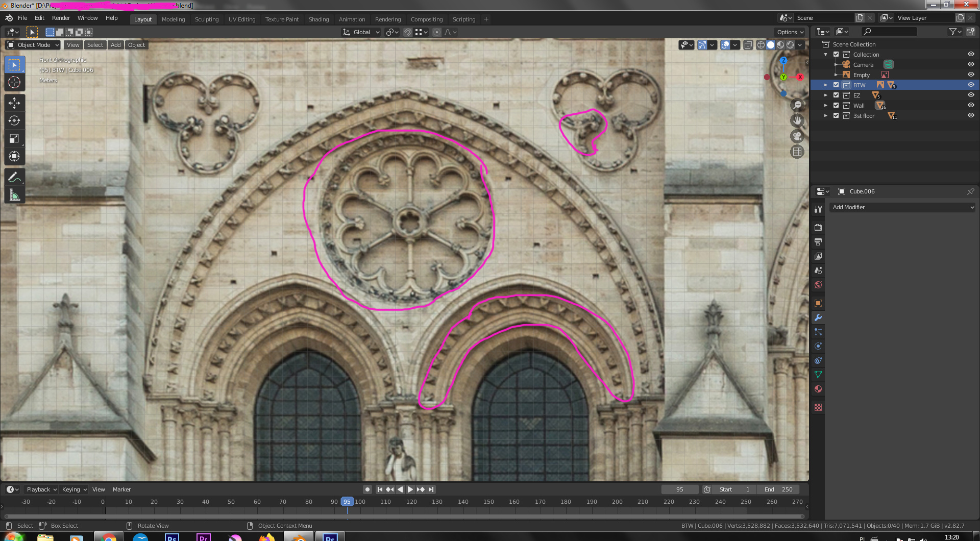This screenshot has height=541, width=980.
Task: Hide the Empty object with its eye icon
Action: [x=971, y=75]
